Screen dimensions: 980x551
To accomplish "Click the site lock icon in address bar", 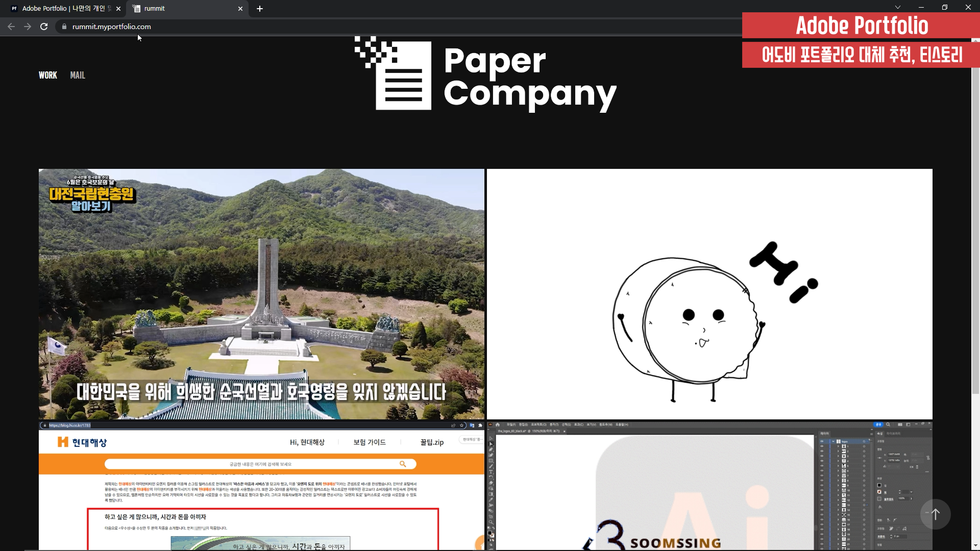I will (x=64, y=27).
